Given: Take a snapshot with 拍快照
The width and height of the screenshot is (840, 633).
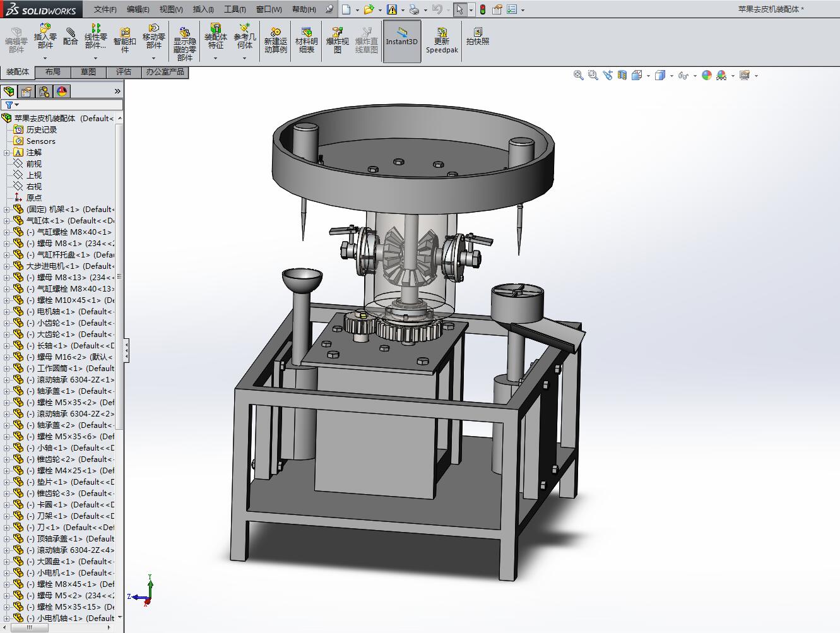Looking at the screenshot, I should [478, 37].
